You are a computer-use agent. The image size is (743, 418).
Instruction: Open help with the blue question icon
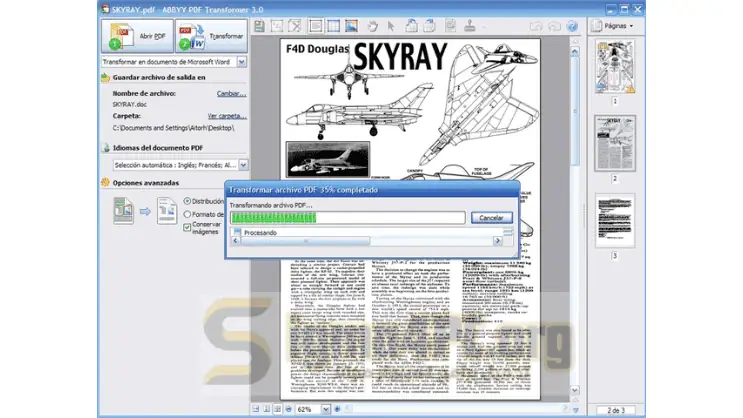pos(572,27)
